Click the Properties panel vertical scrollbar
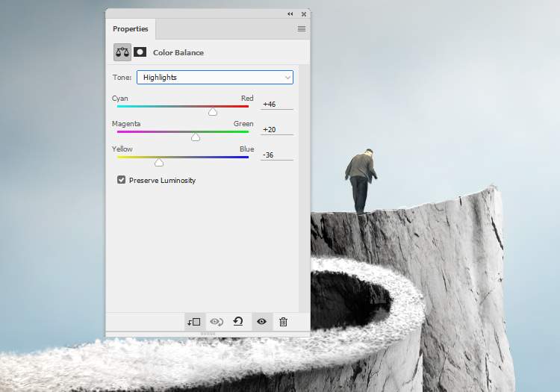Image resolution: width=560 pixels, height=392 pixels. [305, 188]
